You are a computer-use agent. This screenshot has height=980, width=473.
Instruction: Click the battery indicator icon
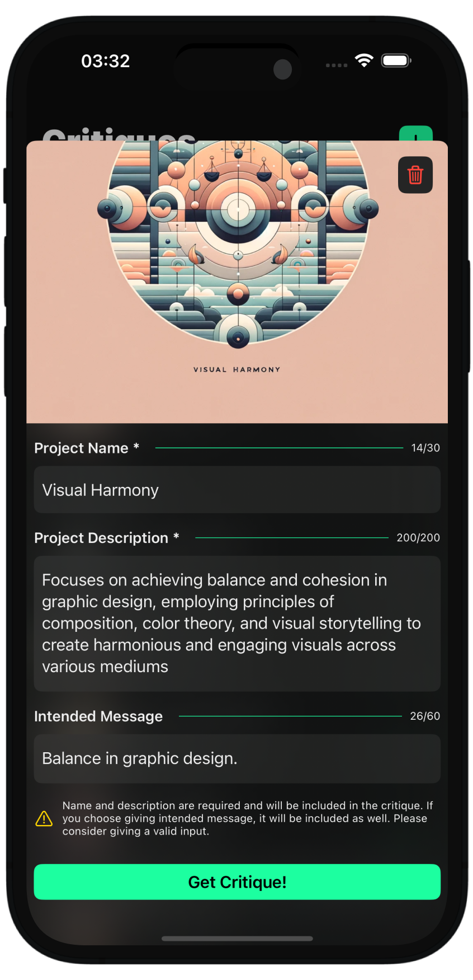[396, 60]
